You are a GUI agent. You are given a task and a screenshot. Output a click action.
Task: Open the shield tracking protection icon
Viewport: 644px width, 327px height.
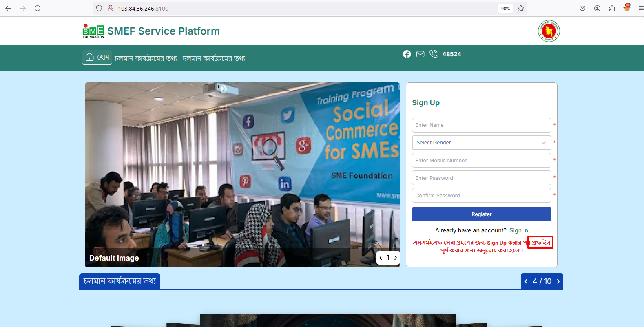point(99,8)
